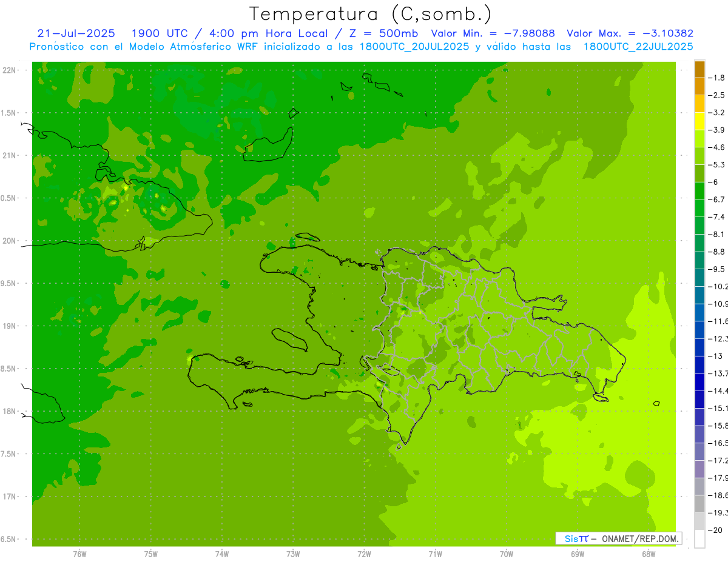The image size is (728, 562).
Task: Pick the yellow swatch between -3.2 and -3.9
Action: tap(699, 121)
